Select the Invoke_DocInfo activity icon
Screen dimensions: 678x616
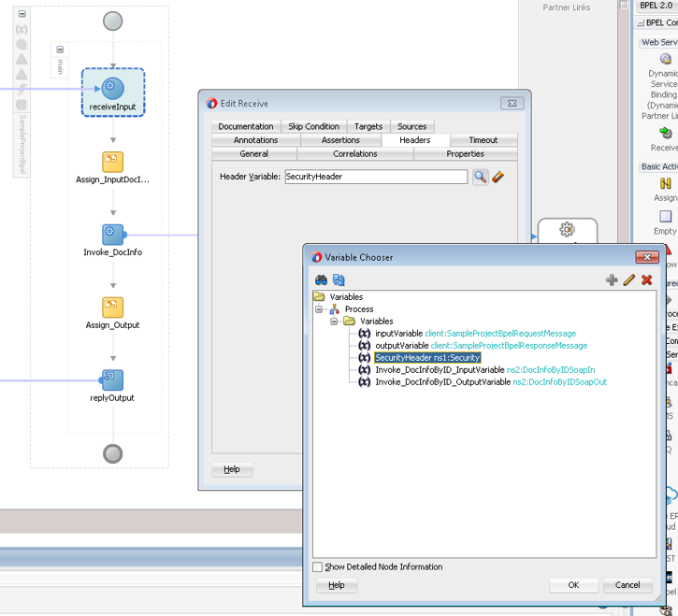tap(112, 235)
